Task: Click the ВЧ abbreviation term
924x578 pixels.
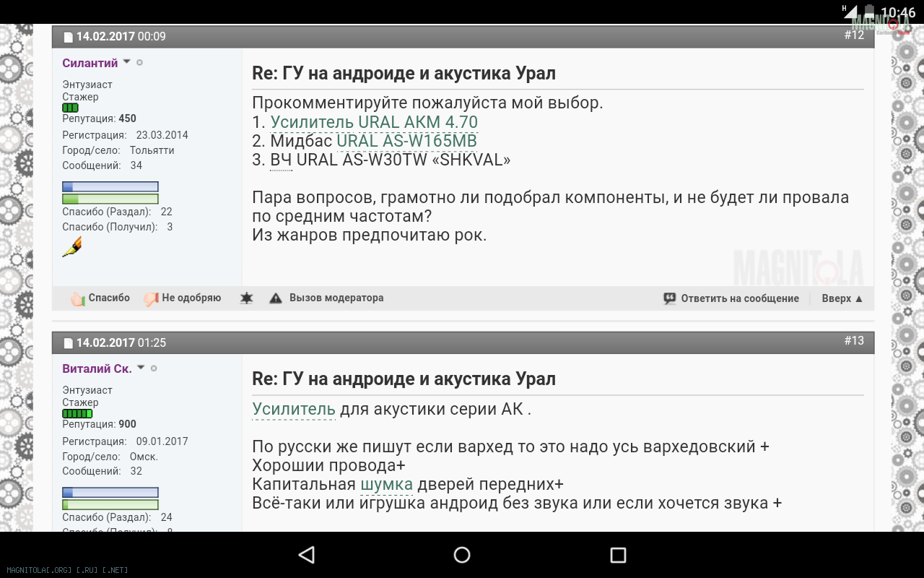Action: coord(281,160)
